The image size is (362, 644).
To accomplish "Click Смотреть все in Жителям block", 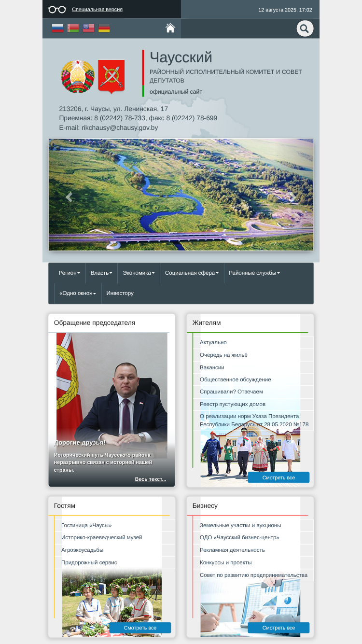I will pos(278,477).
